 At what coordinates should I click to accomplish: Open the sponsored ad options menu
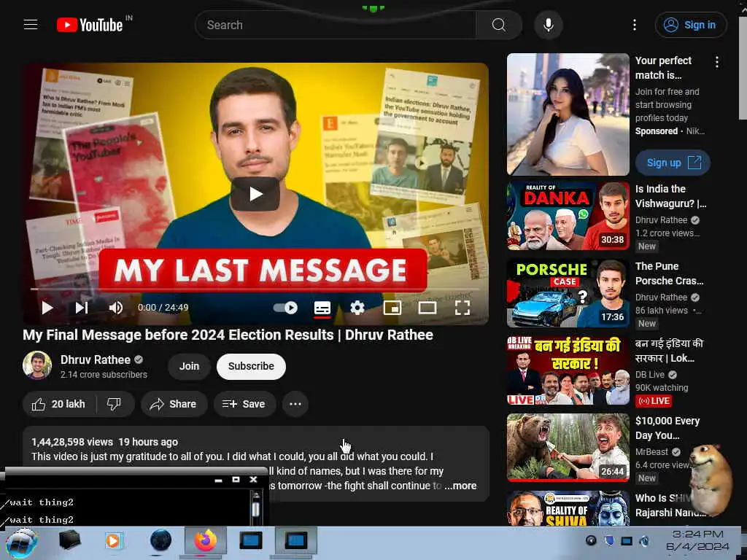pos(716,62)
